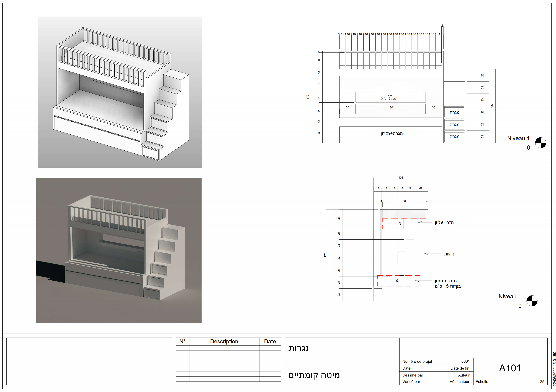556x392 pixels.
Task: Click the level marker symbol beside front elevation
Action: (540, 143)
